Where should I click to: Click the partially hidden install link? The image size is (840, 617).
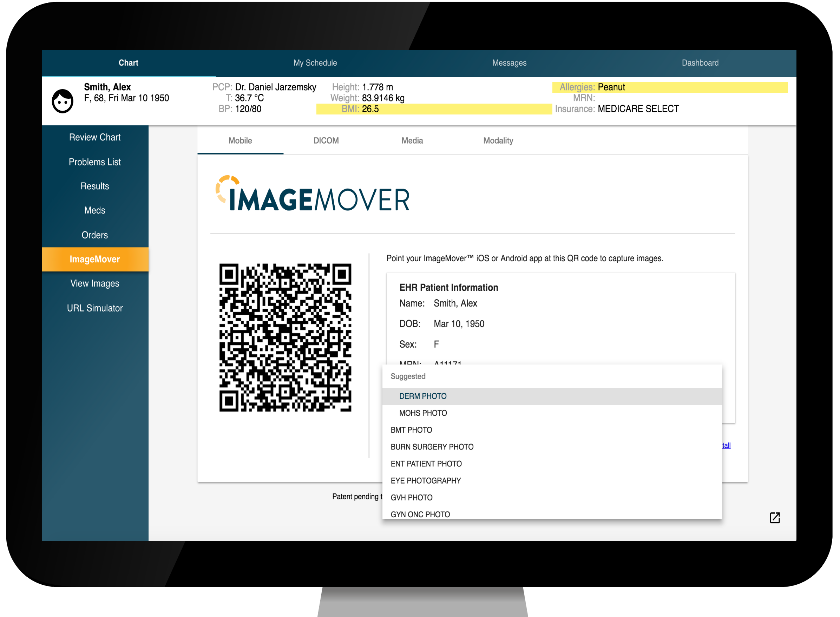pos(726,445)
